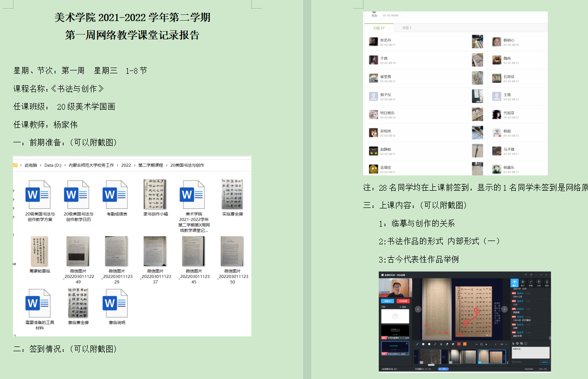Expand the 2022 breadcrumb folder chevron

135,165
